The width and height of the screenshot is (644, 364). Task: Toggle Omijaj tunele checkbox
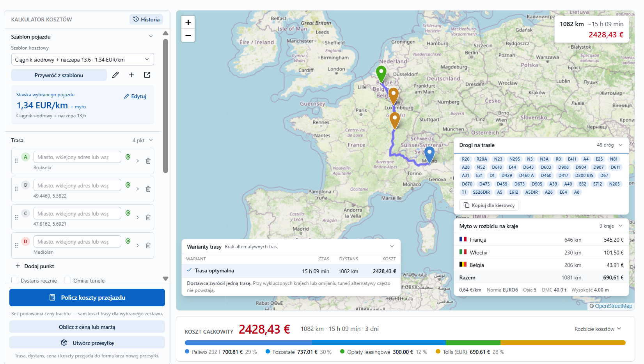pyautogui.click(x=67, y=280)
